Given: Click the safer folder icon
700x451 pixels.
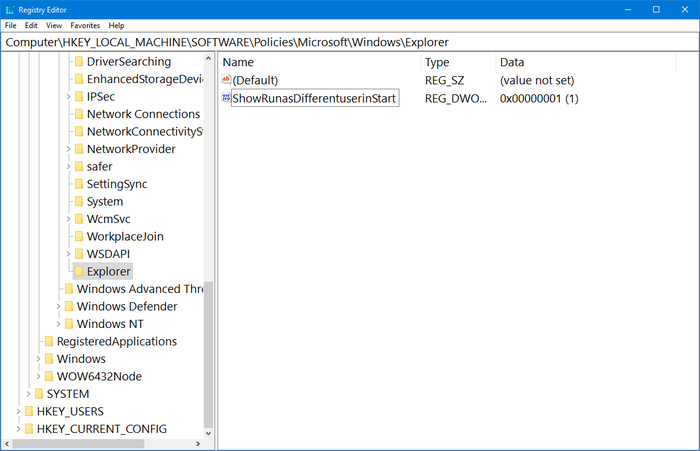Looking at the screenshot, I should click(79, 166).
